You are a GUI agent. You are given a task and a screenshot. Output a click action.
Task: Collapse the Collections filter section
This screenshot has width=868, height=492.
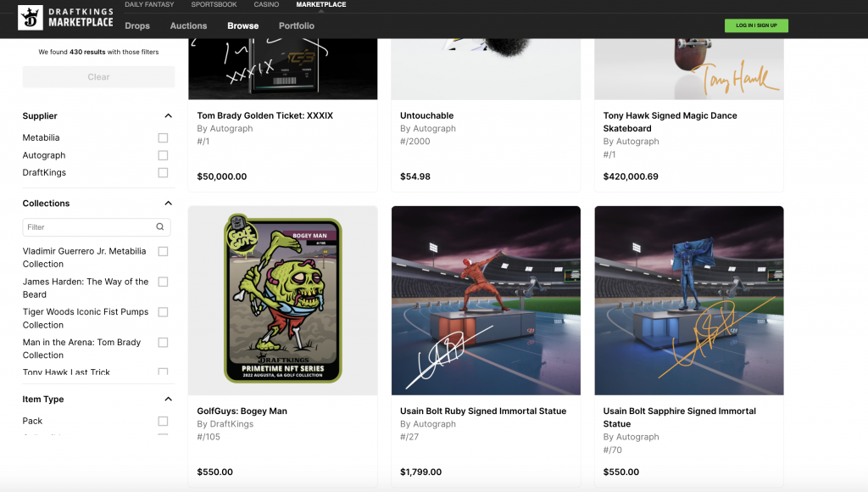pyautogui.click(x=169, y=204)
